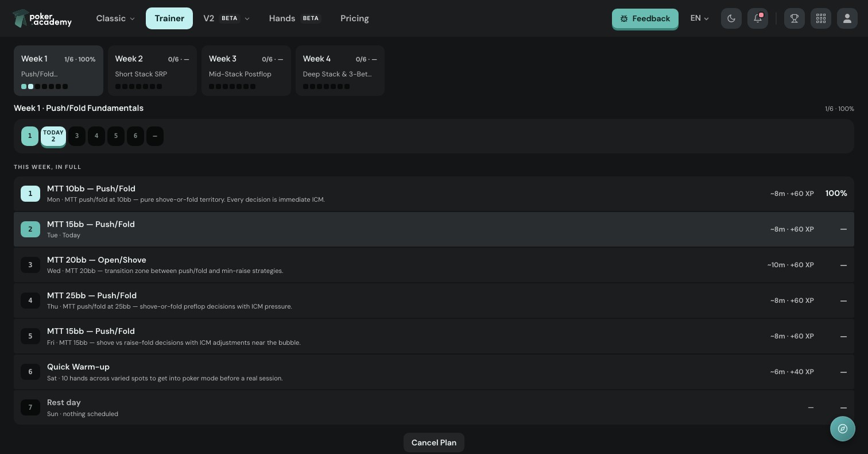Select the rest day dash chip
This screenshot has width=868, height=454.
155,136
